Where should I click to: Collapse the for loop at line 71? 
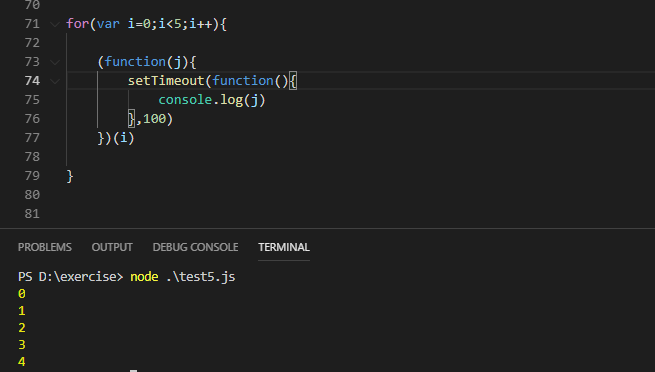click(55, 24)
